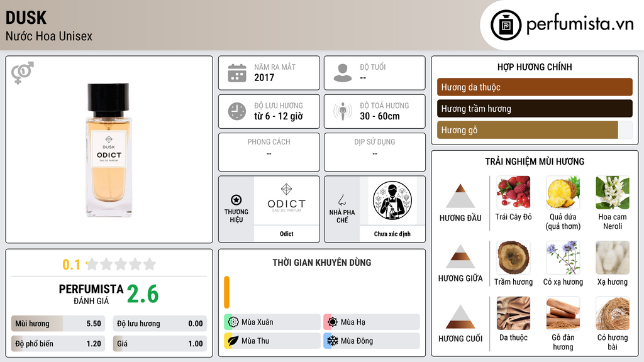This screenshot has width=644, height=362.
Task: Click the Hương trầm hương accord bar
Action: point(535,109)
